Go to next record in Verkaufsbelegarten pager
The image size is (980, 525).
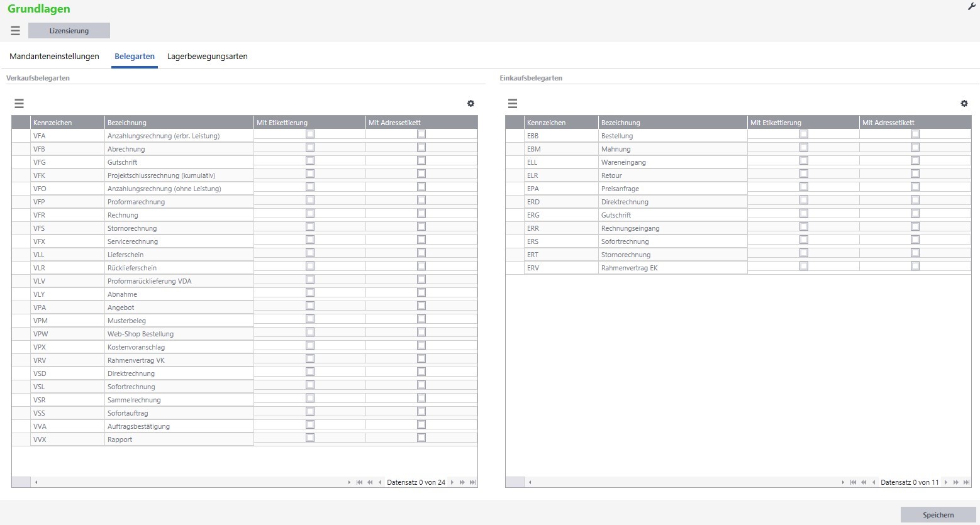click(x=452, y=482)
